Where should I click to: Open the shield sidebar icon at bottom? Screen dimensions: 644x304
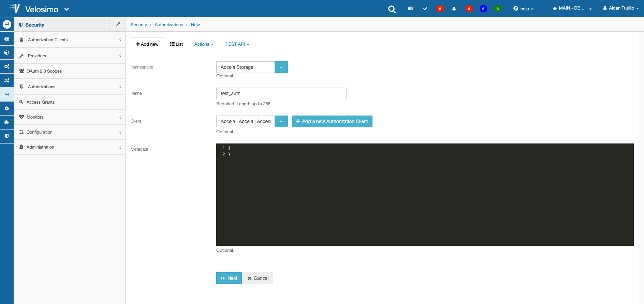point(7,136)
